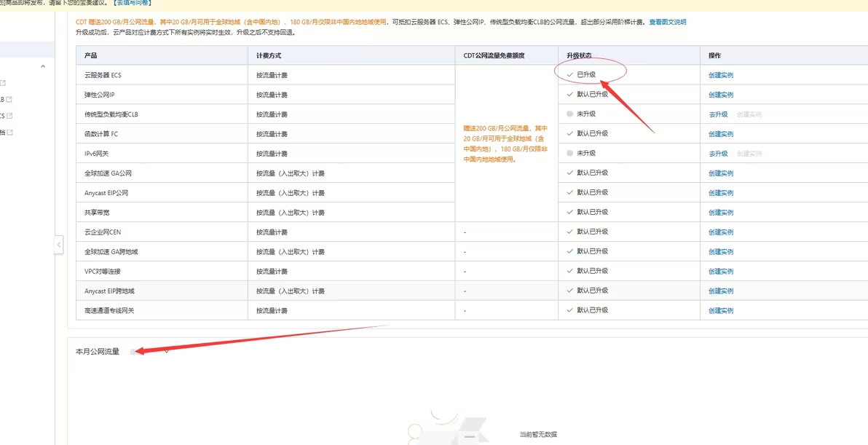Collapse the sidebar with the left-arrow handle
This screenshot has width=868, height=445.
click(59, 244)
